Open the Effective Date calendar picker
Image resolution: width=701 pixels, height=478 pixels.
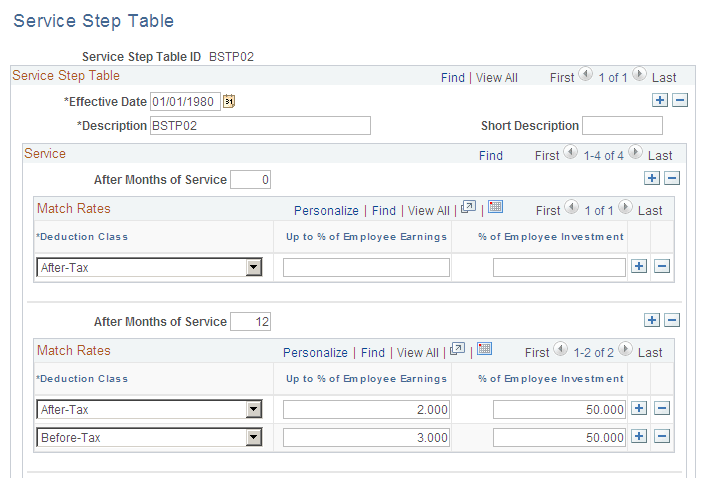(x=229, y=101)
